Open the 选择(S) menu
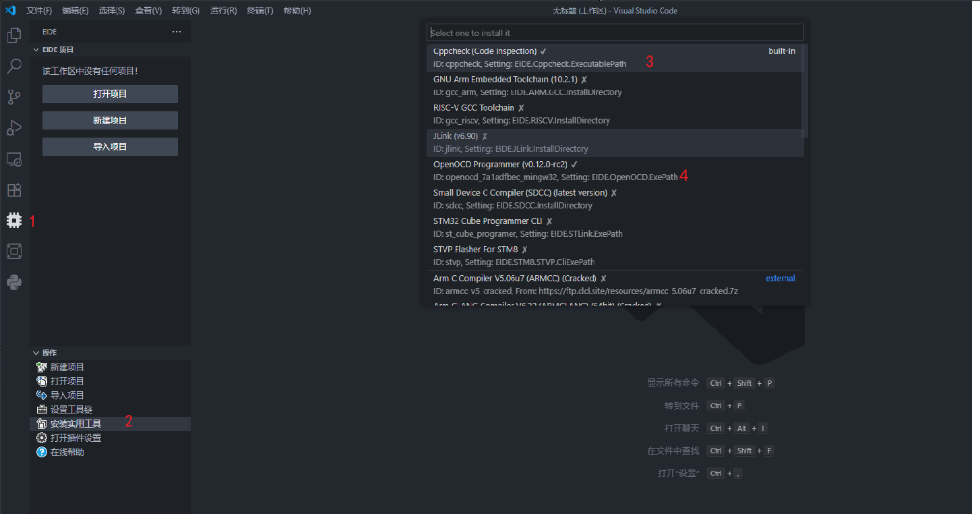Image resolution: width=980 pixels, height=514 pixels. [x=112, y=11]
